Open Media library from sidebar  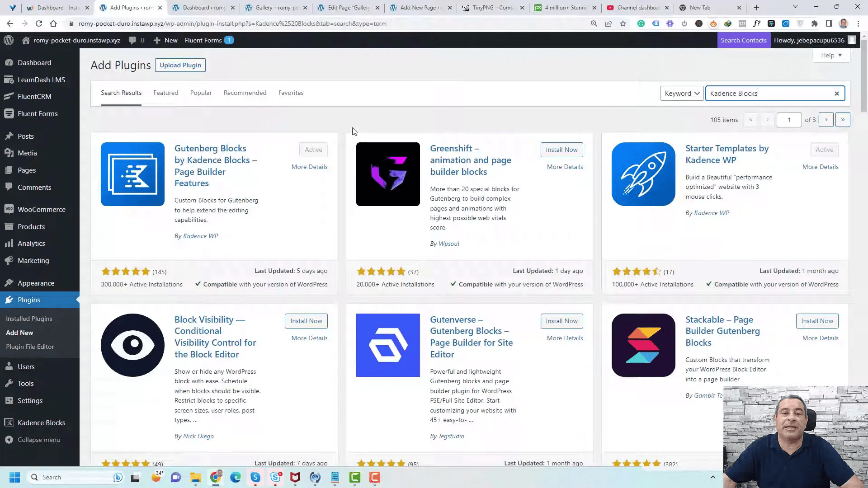point(27,153)
